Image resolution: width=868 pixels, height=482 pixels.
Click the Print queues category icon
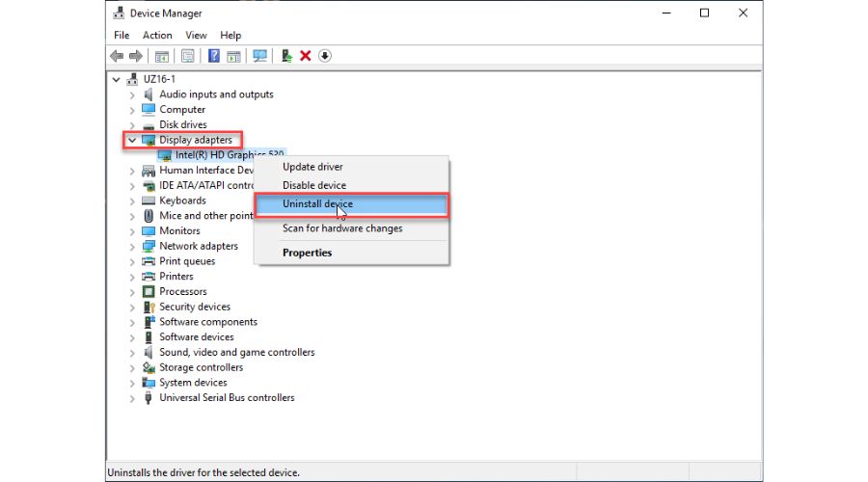click(149, 261)
